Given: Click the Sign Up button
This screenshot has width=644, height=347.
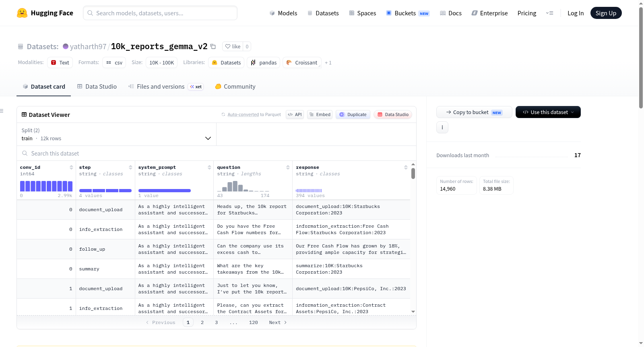Looking at the screenshot, I should click(606, 13).
